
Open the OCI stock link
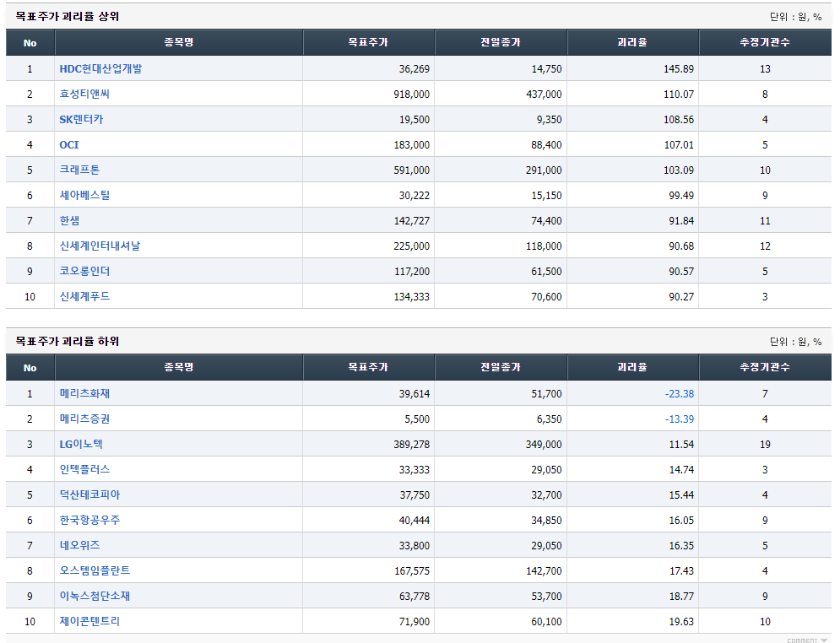pyautogui.click(x=69, y=144)
